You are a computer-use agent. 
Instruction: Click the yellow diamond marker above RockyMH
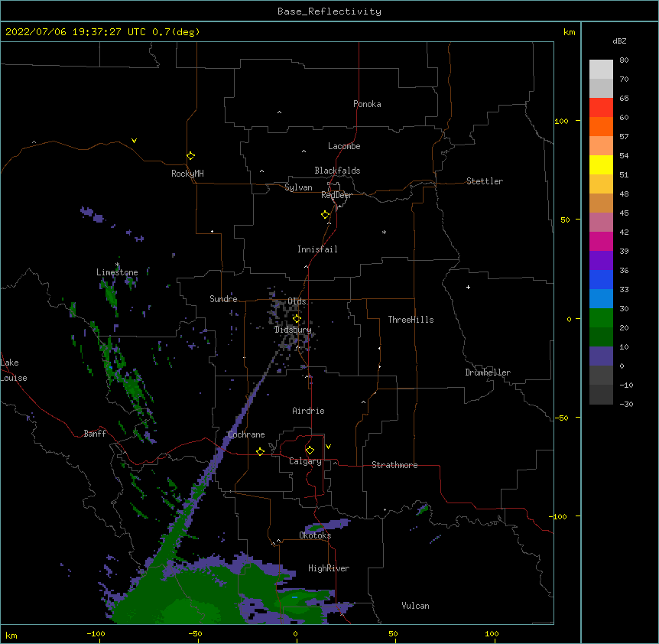pos(190,156)
